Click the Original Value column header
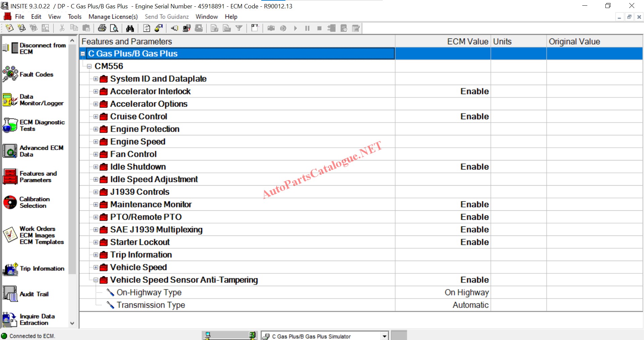 (x=574, y=42)
